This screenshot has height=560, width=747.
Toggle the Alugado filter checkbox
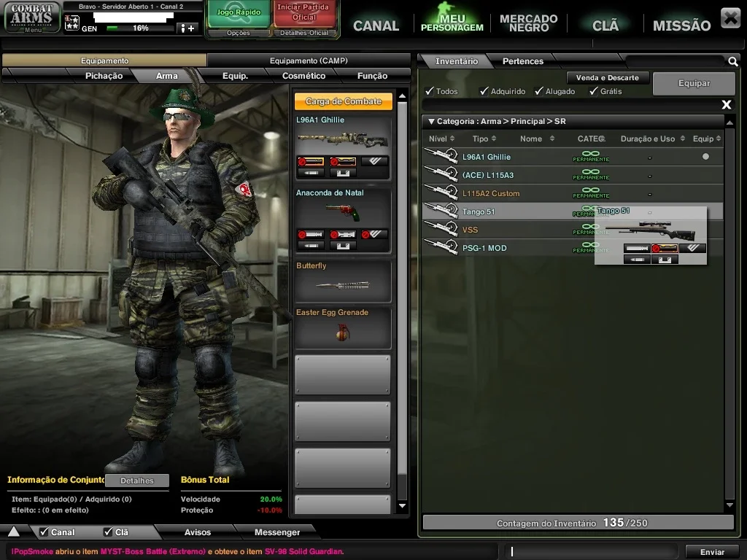pyautogui.click(x=539, y=90)
